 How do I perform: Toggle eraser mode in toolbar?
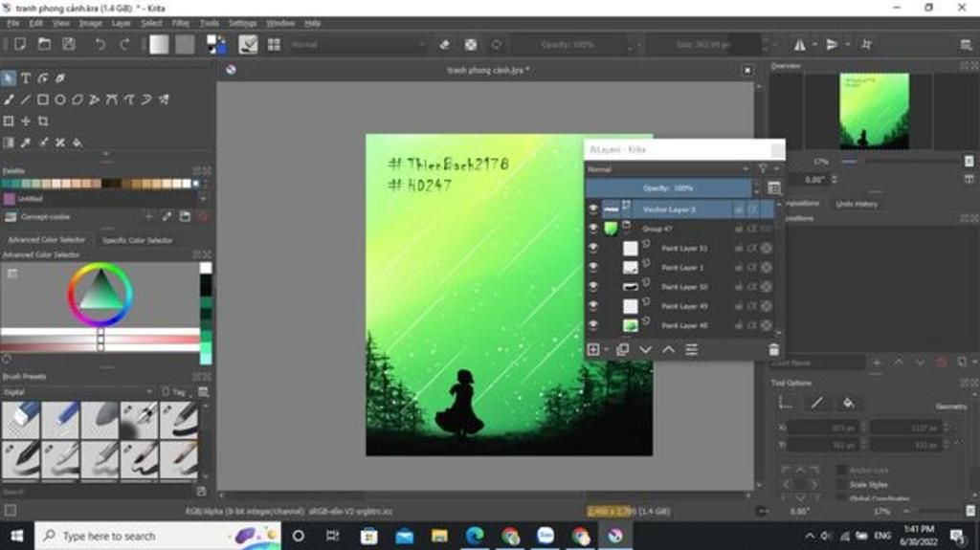[444, 44]
